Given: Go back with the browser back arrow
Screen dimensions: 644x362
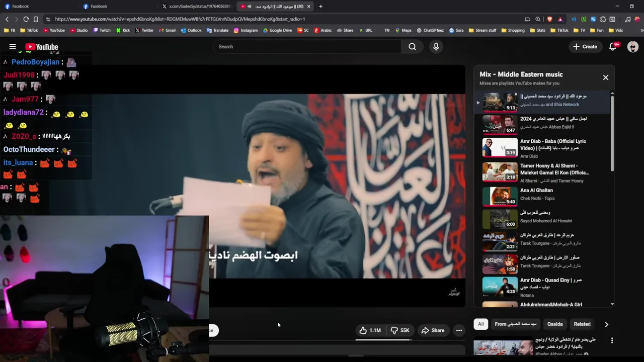Looking at the screenshot, I should 7,19.
